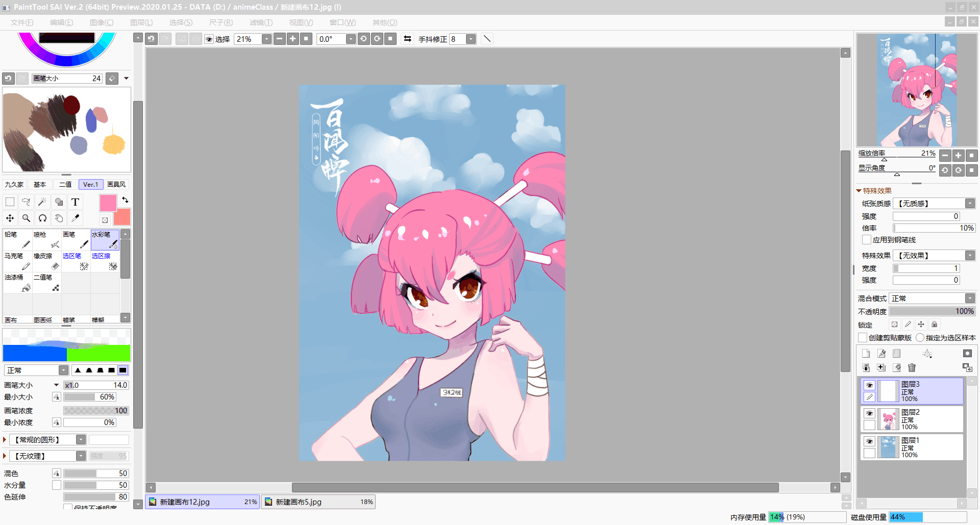
Task: Select the lasso selection tool
Action: tap(26, 202)
